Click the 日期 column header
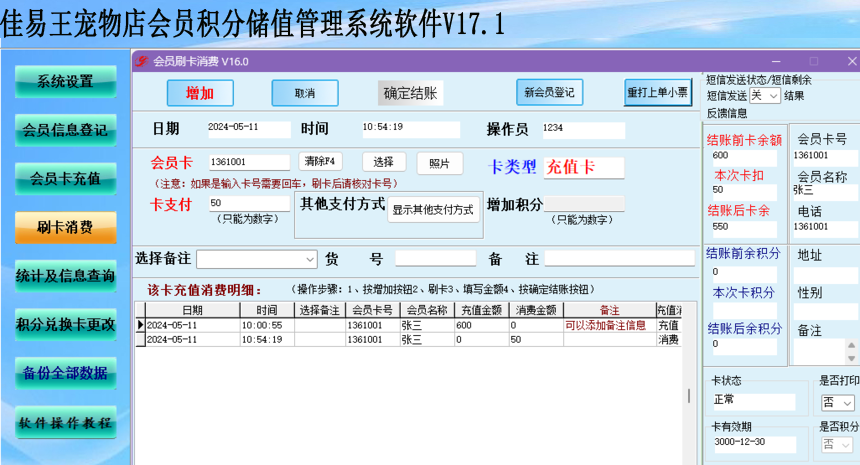 click(x=193, y=310)
